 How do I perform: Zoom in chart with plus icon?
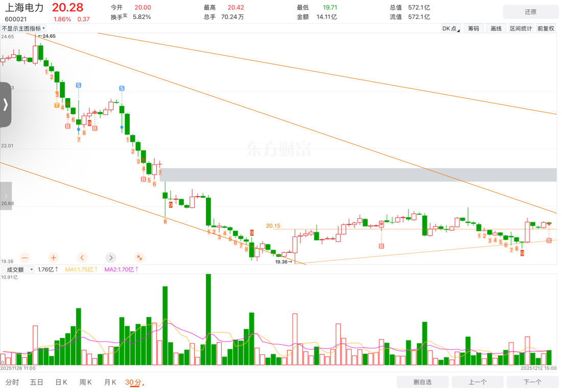(x=54, y=257)
